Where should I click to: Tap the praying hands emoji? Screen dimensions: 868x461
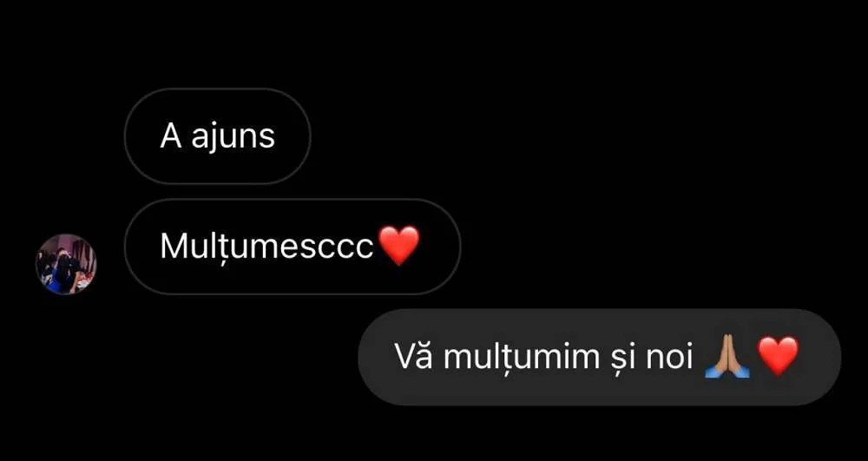click(727, 357)
